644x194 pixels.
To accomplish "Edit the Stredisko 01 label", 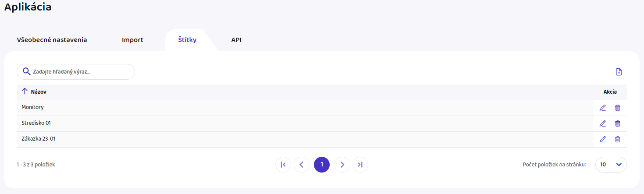I will (x=603, y=123).
